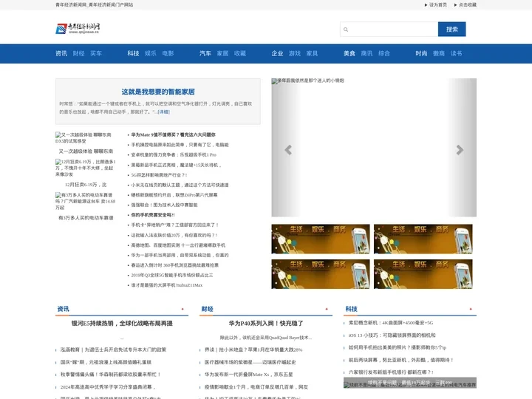Click the caption 12月狂卖6.19万，比
532x399 pixels.
tap(86, 185)
